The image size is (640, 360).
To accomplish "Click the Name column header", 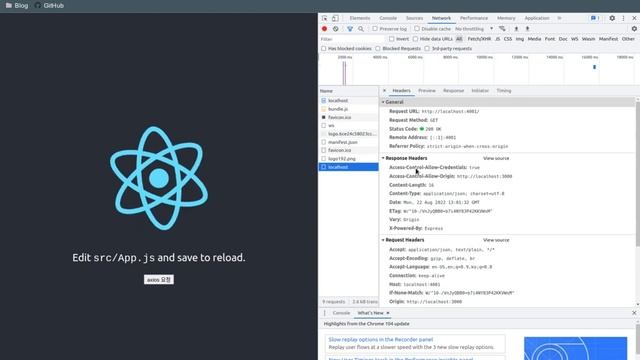I will click(x=348, y=91).
